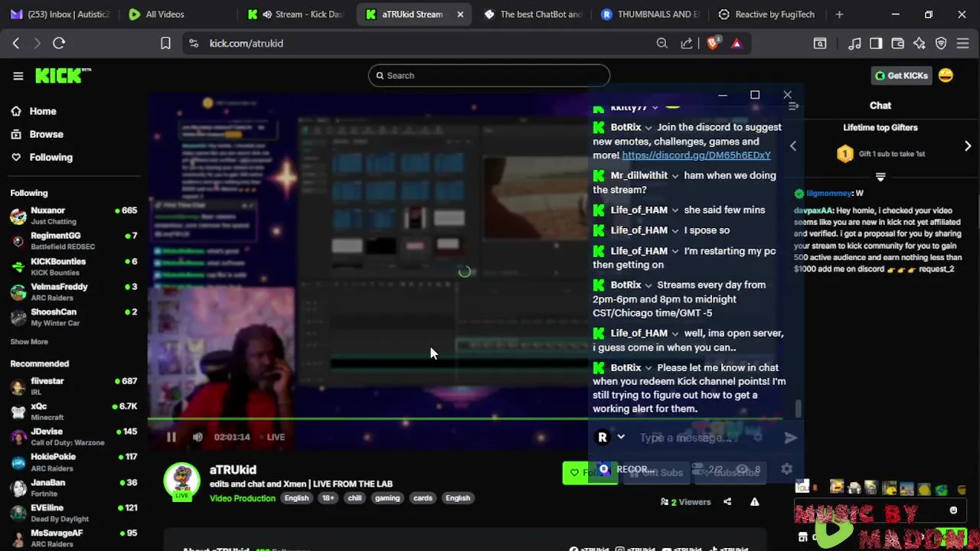Open the tab search icon
This screenshot has width=980, height=551.
[x=820, y=44]
